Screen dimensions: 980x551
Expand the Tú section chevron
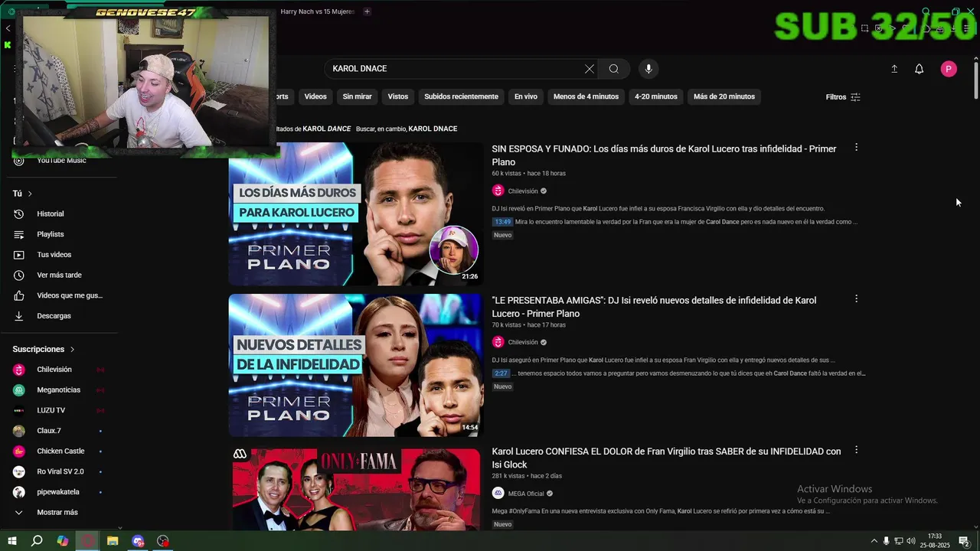[30, 194]
